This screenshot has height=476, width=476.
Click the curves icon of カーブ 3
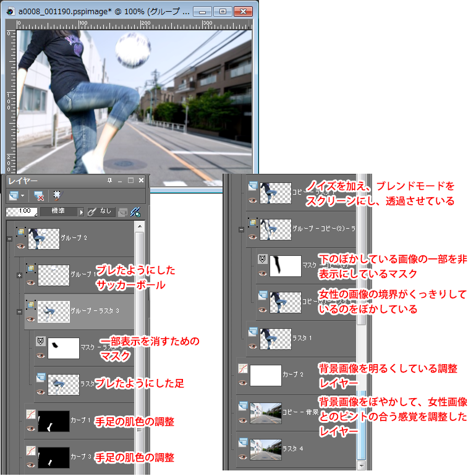click(31, 451)
